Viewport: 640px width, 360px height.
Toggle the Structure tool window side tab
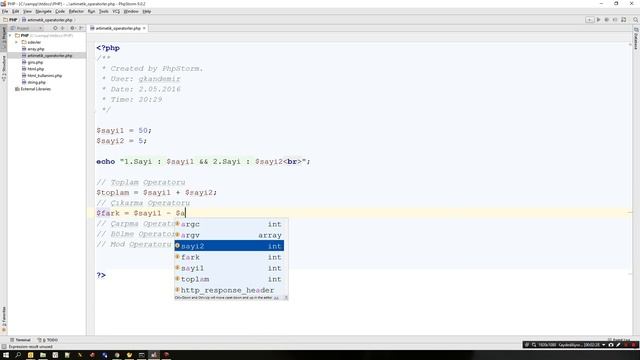[4, 69]
